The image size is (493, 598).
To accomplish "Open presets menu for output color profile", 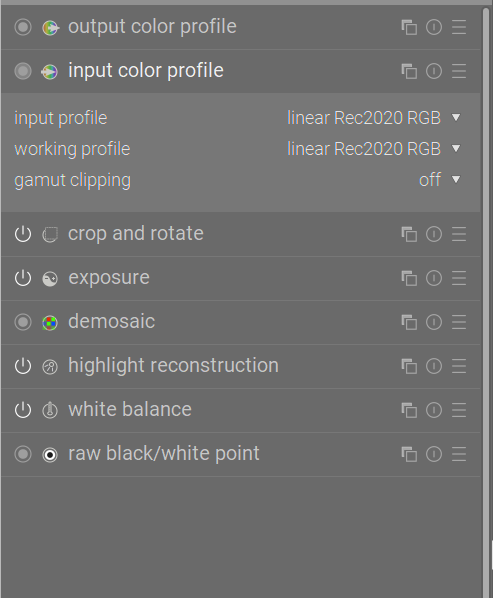I will coord(459,27).
